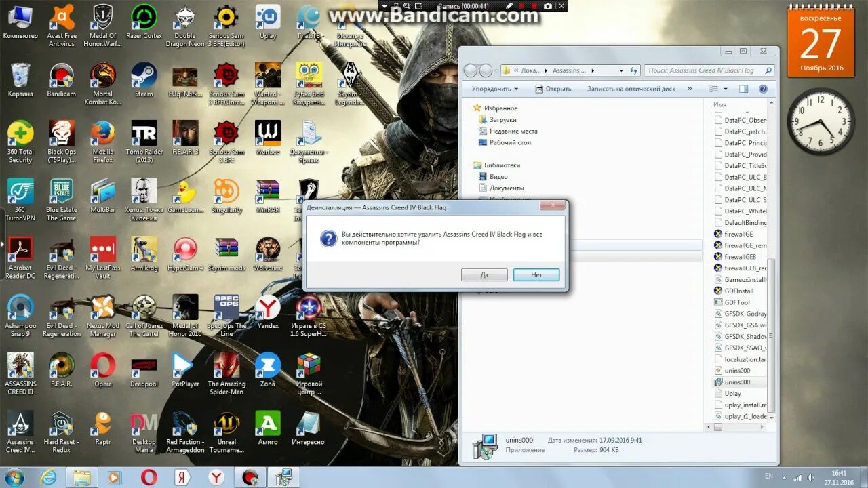Viewport: 868px width, 488px height.
Task: Select the GDFTool file
Action: (732, 302)
